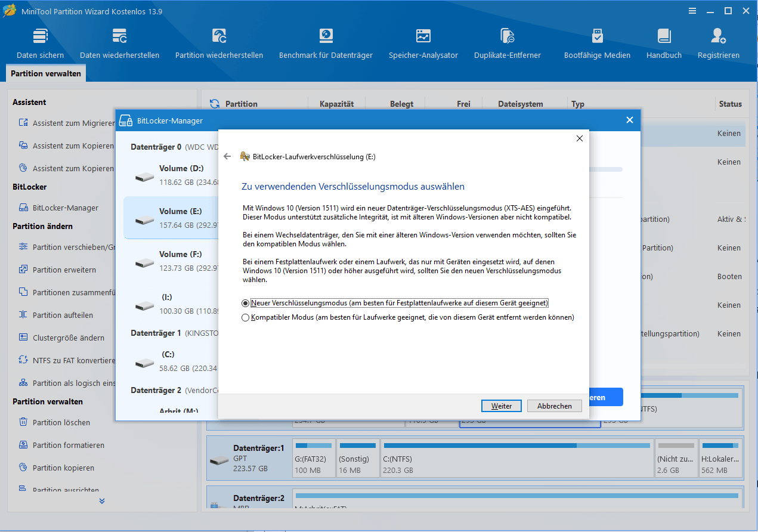Open Speicher-Analysator tool

(x=423, y=44)
